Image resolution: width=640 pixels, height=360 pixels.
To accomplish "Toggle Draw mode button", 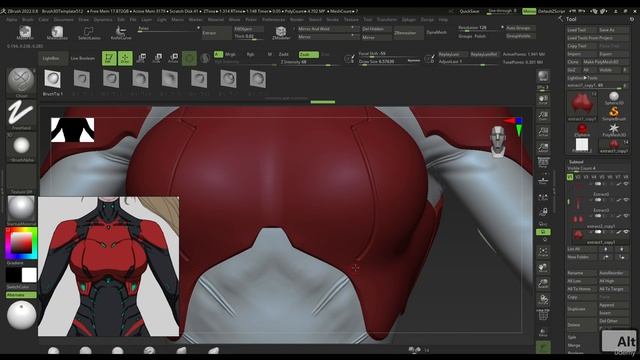I will coord(125,58).
